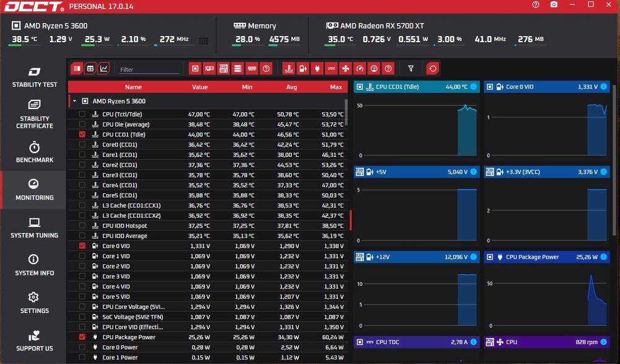
Task: Select the L3 Cache (CCD1:CCX1) row
Action: coord(208,205)
